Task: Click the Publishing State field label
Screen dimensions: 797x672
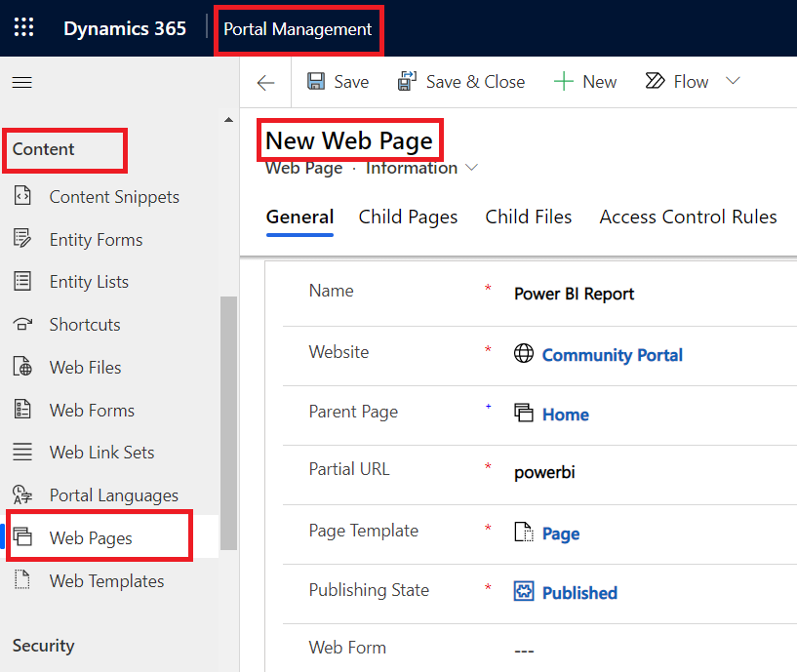Action: point(369,590)
